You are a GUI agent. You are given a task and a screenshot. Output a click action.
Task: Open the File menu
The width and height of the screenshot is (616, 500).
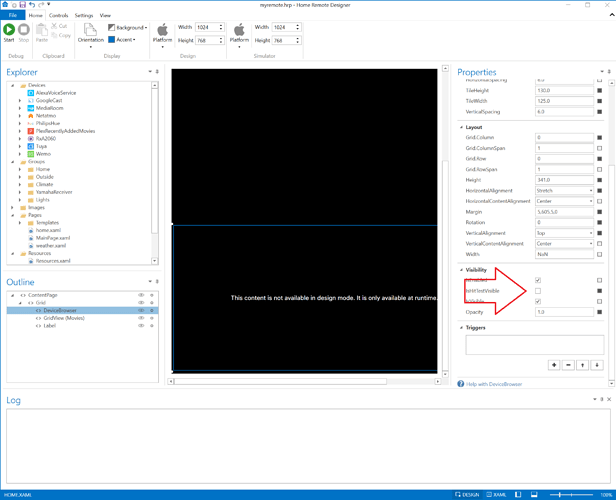tap(13, 15)
